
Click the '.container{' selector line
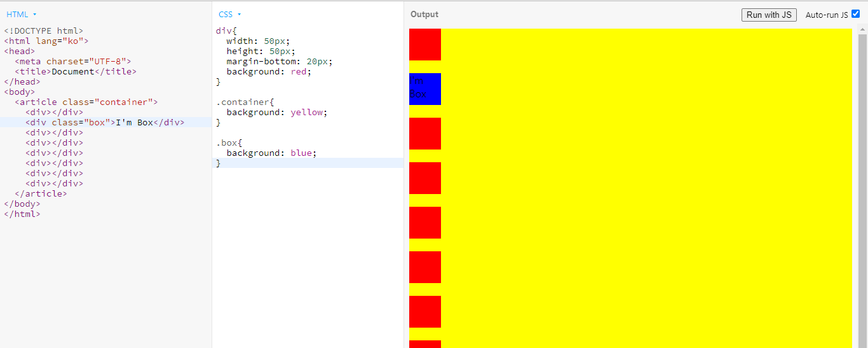pos(245,102)
